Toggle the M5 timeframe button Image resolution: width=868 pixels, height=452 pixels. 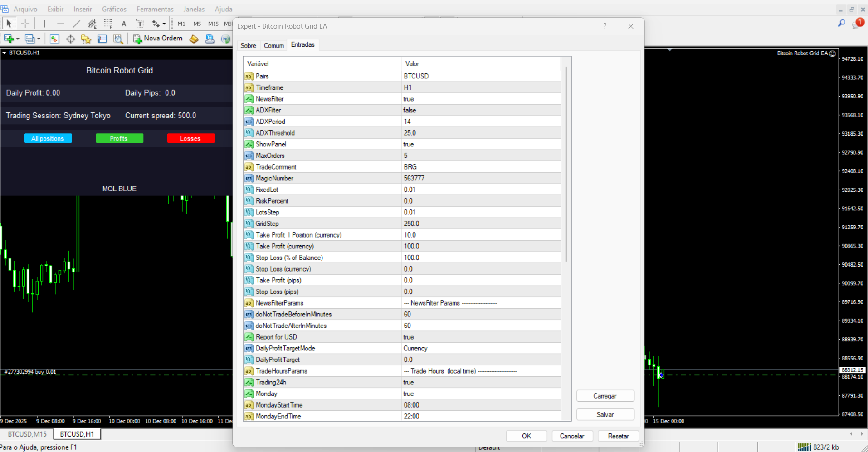[x=197, y=24]
